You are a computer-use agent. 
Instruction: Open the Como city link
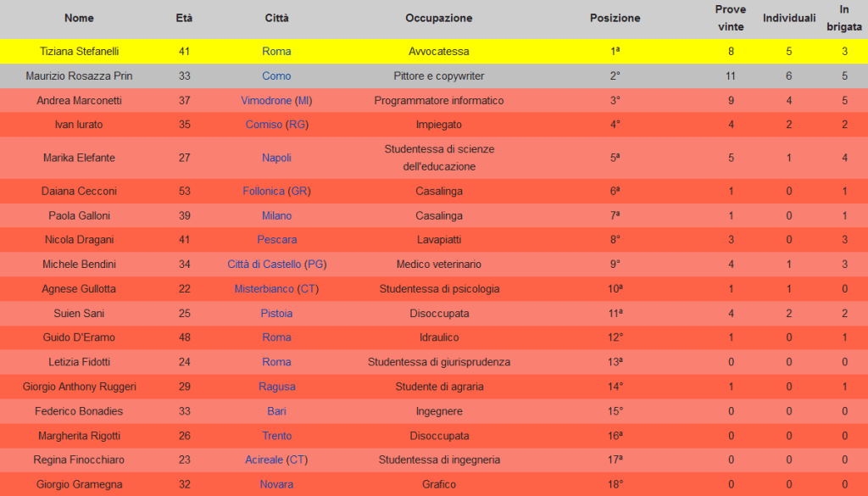tap(276, 75)
